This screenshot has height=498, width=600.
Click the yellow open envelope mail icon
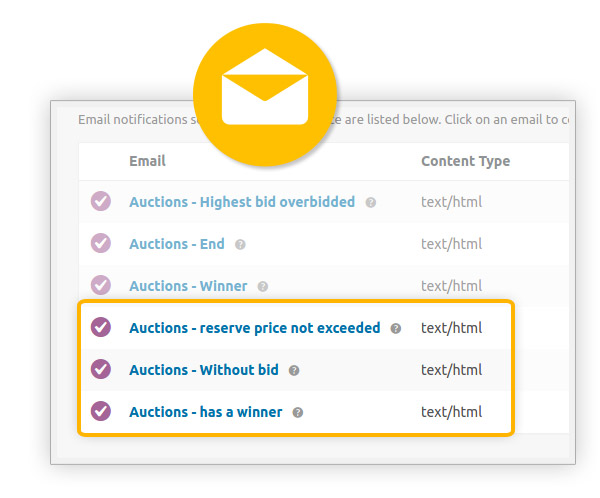(x=265, y=95)
